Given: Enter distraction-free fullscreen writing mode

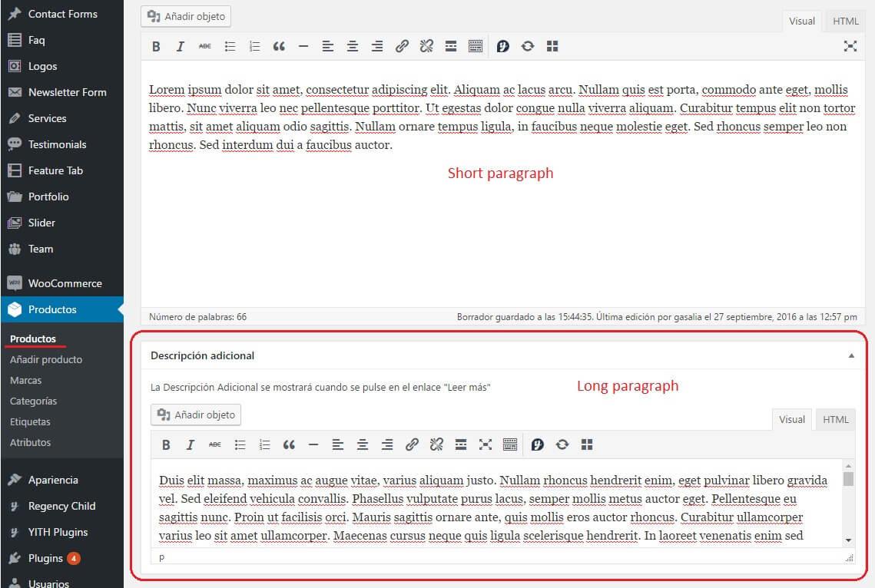Looking at the screenshot, I should click(850, 46).
